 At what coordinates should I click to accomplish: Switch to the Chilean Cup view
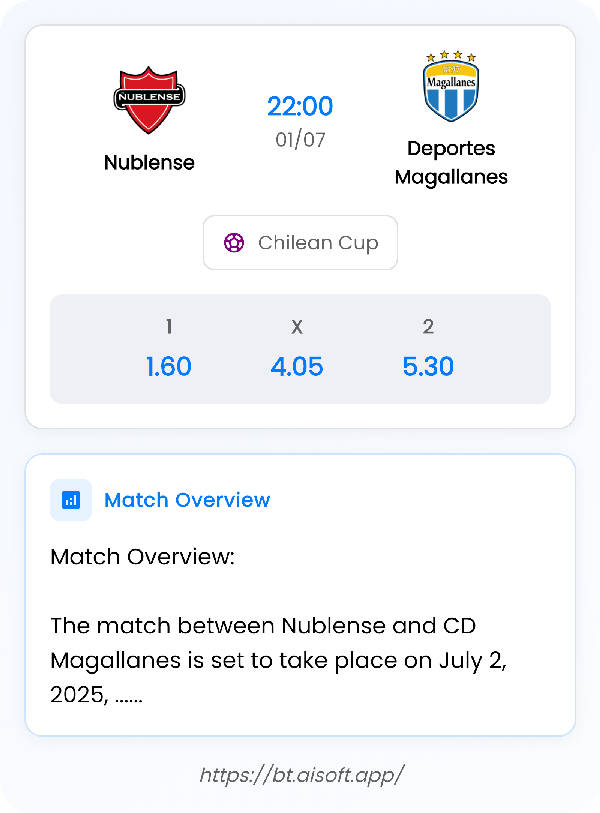tap(300, 242)
